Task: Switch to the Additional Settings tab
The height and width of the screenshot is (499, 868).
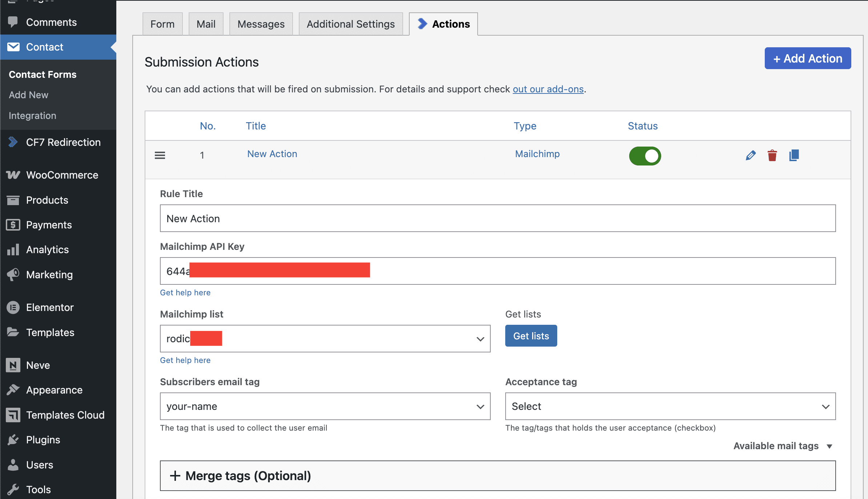Action: (x=350, y=24)
